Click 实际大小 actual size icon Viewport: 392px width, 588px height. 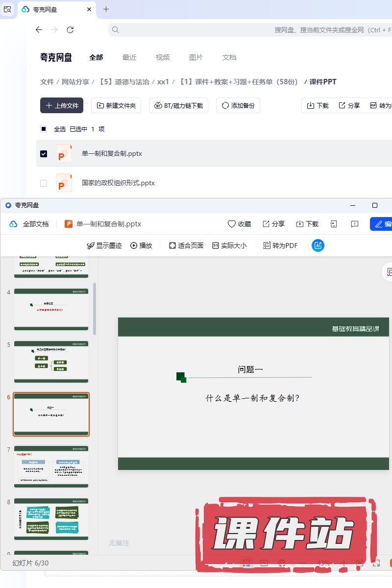[x=215, y=245]
